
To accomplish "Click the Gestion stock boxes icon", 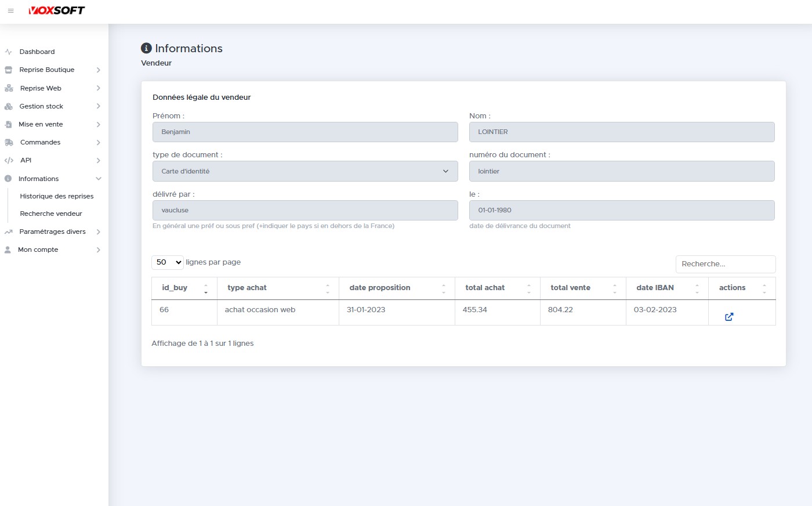I will pyautogui.click(x=8, y=106).
